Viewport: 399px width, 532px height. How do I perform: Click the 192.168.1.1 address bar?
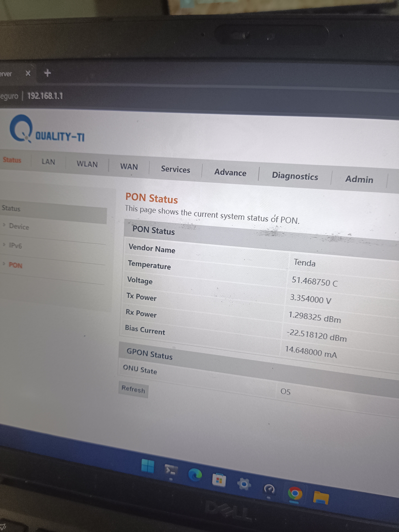coord(45,96)
